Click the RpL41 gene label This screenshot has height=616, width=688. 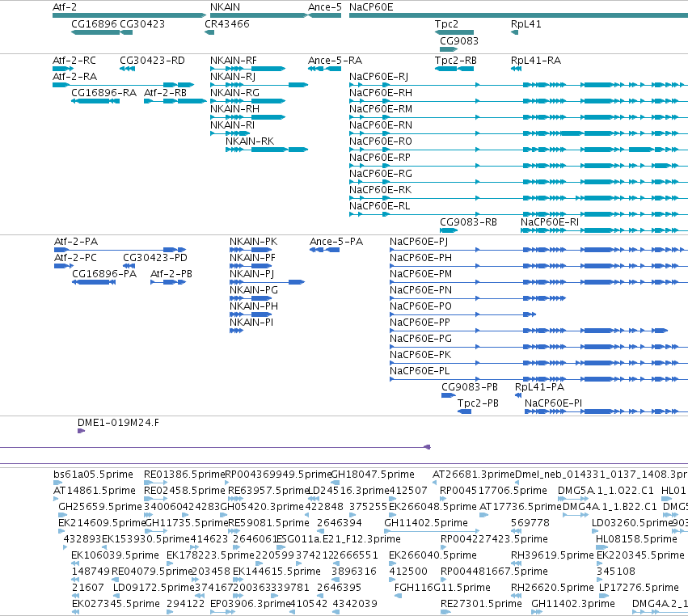tap(525, 23)
